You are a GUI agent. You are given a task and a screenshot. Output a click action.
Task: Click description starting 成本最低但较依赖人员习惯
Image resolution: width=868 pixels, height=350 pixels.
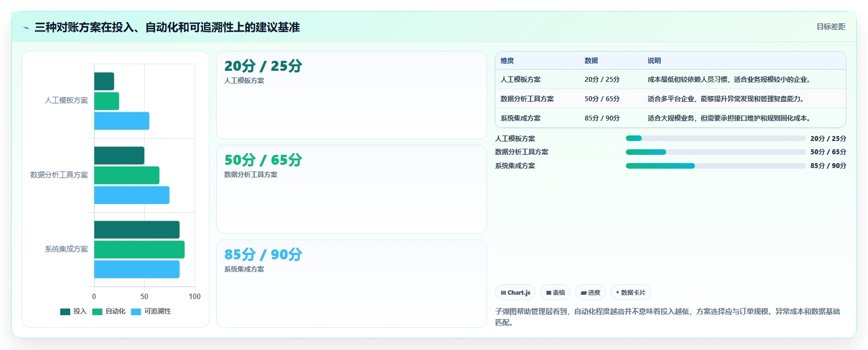click(730, 80)
